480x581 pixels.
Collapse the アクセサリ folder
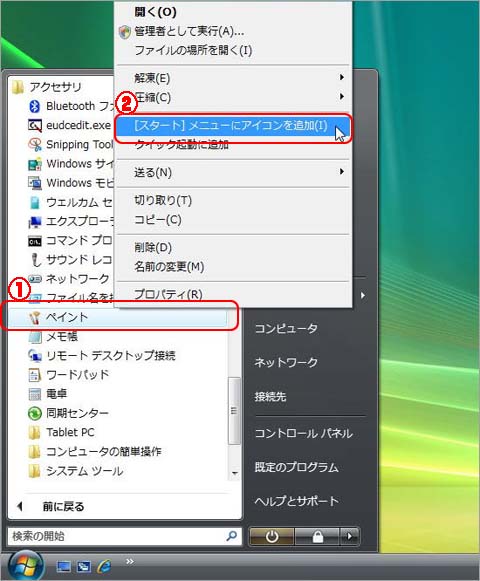tap(47, 87)
